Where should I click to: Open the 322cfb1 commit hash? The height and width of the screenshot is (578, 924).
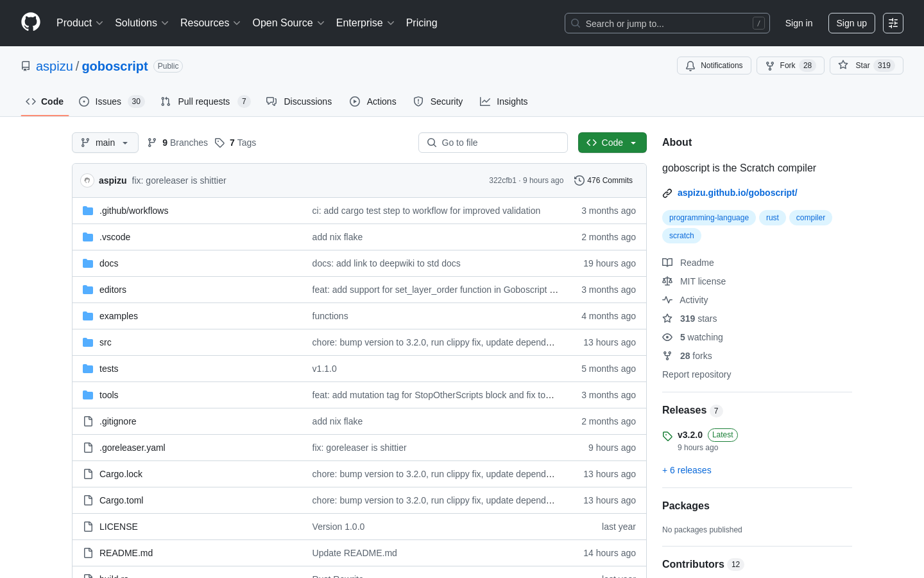[x=502, y=180]
